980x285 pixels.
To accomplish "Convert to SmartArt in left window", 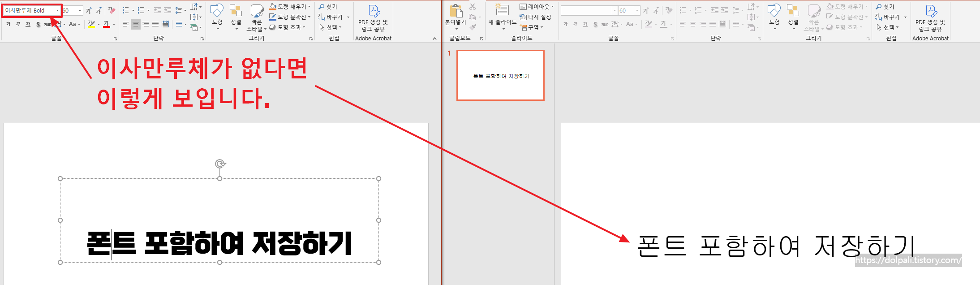I will coord(196,27).
